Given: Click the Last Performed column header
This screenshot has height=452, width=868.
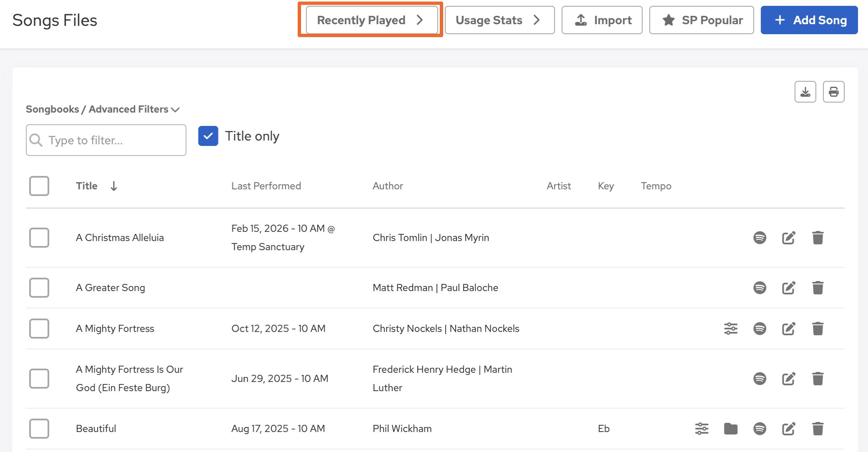Looking at the screenshot, I should pyautogui.click(x=266, y=186).
